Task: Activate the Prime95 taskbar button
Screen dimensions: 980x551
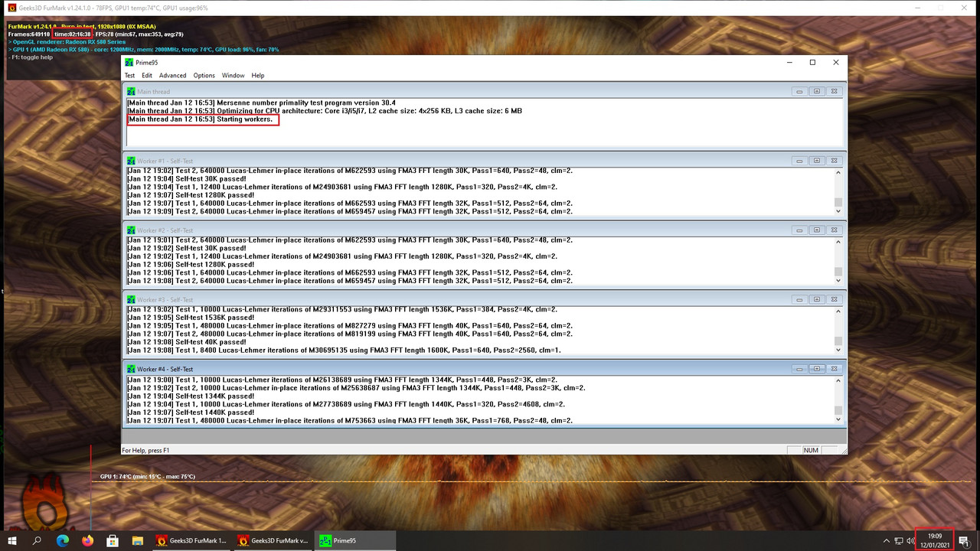Action: (x=355, y=540)
